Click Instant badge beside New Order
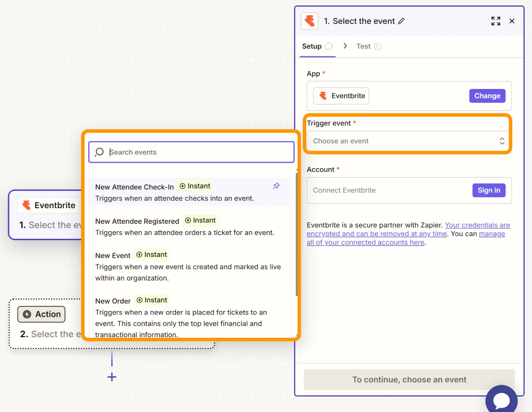This screenshot has width=532, height=412. [x=152, y=300]
